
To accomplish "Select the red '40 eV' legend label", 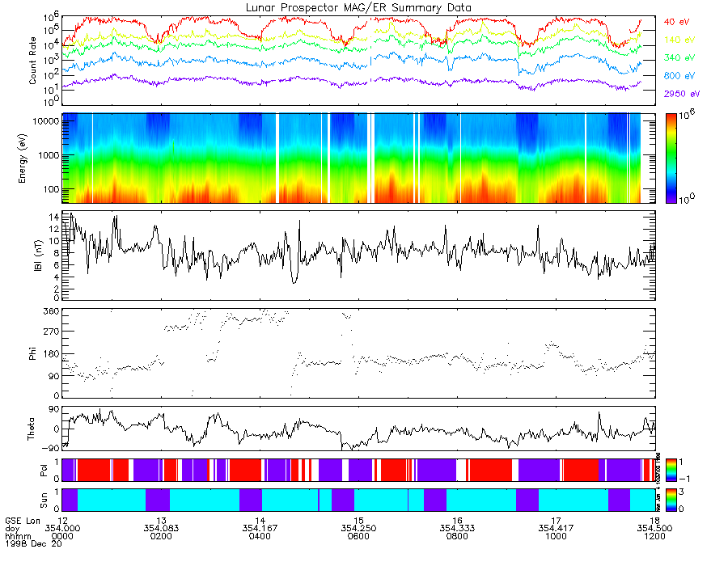I will coord(676,22).
